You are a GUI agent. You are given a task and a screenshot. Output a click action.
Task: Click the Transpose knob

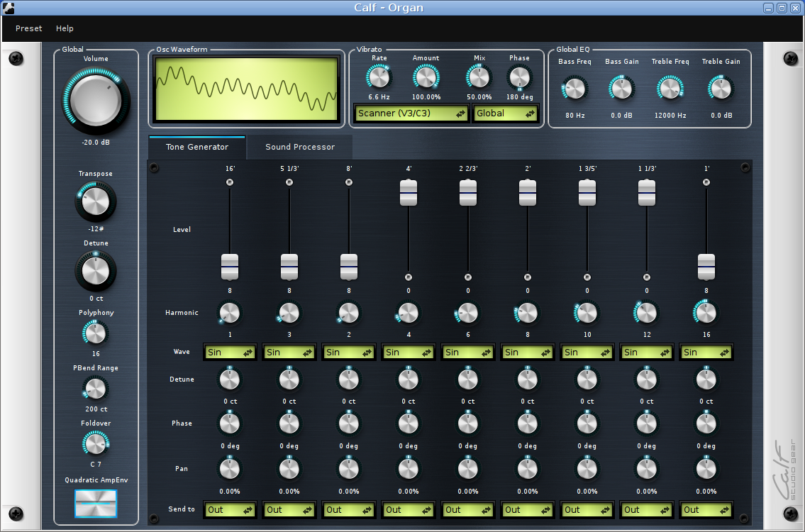96,201
